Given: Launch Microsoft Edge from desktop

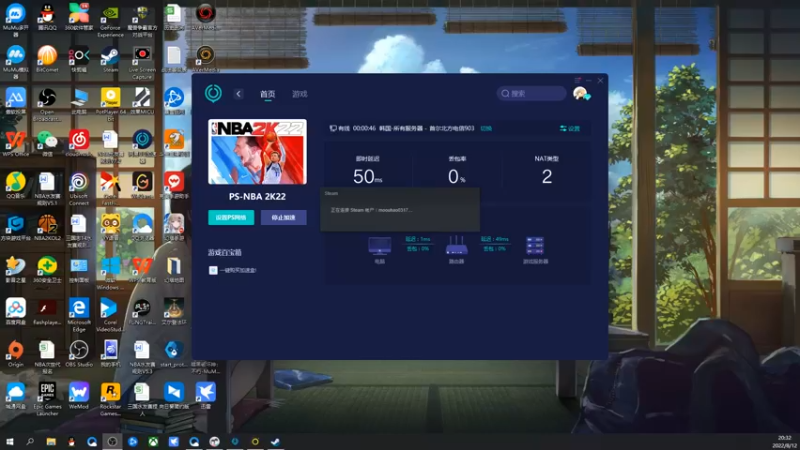Looking at the screenshot, I should (79, 315).
